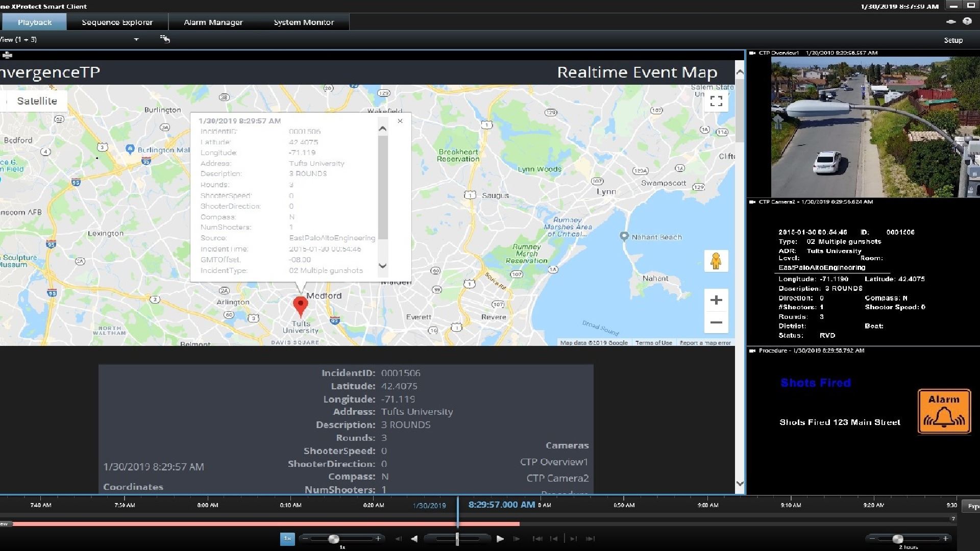Click the time span slider knob
The width and height of the screenshot is (980, 551).
coord(898,539)
